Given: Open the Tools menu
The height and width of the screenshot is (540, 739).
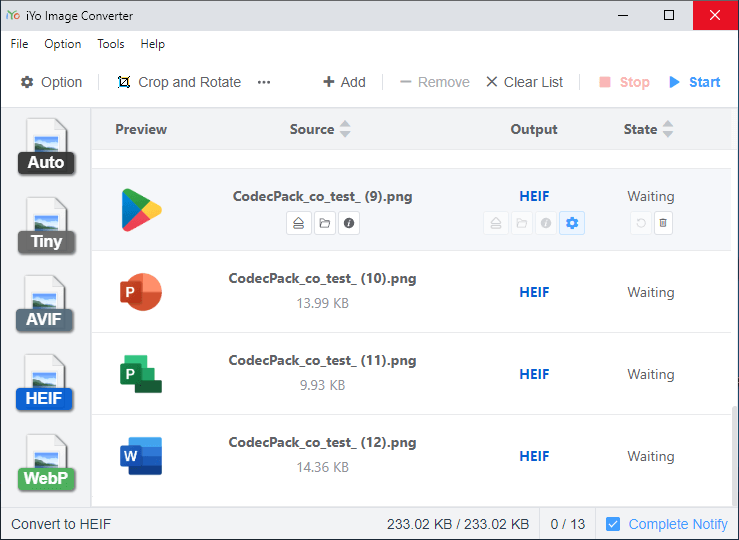Looking at the screenshot, I should (111, 44).
